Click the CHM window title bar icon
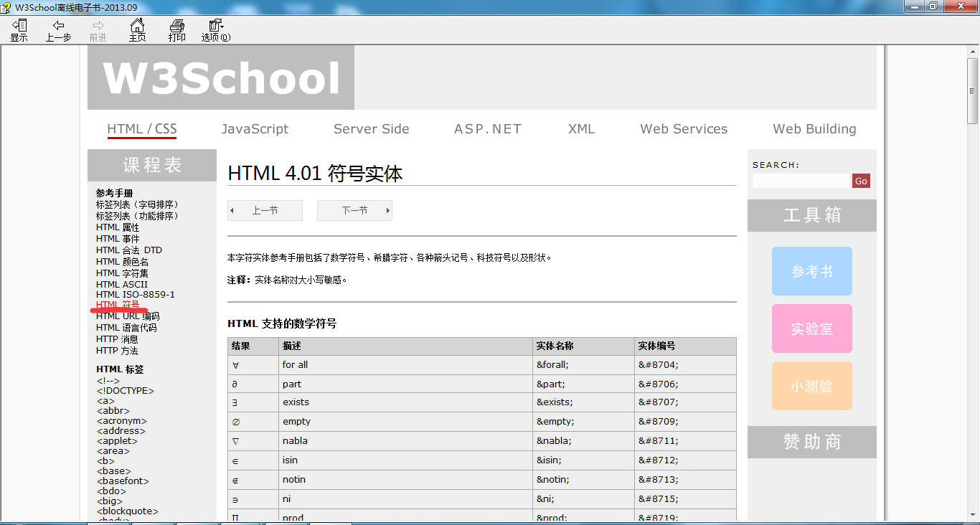 coord(7,6)
